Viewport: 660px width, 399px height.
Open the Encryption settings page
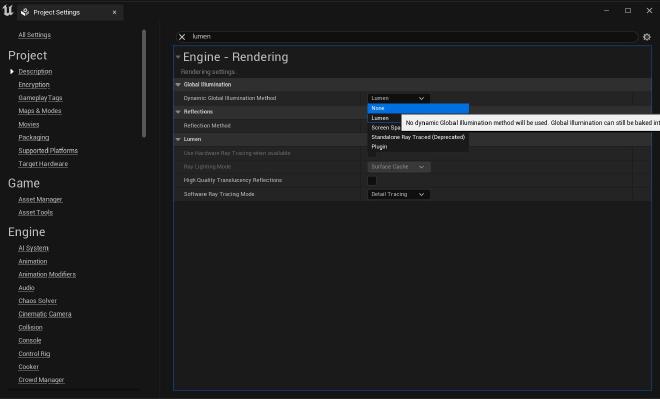tap(34, 85)
